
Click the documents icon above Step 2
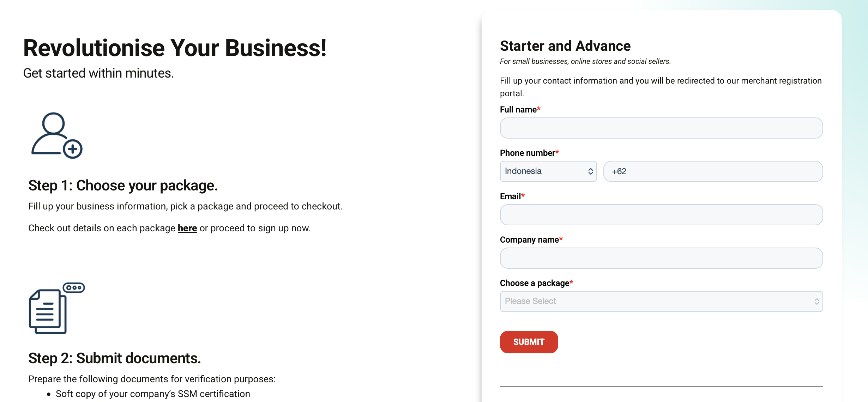(57, 308)
